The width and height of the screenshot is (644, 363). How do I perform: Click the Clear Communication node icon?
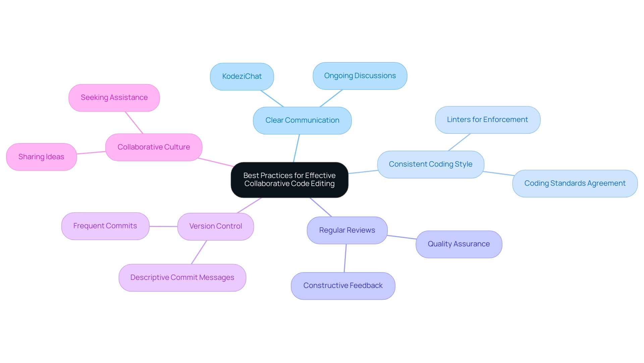303,119
